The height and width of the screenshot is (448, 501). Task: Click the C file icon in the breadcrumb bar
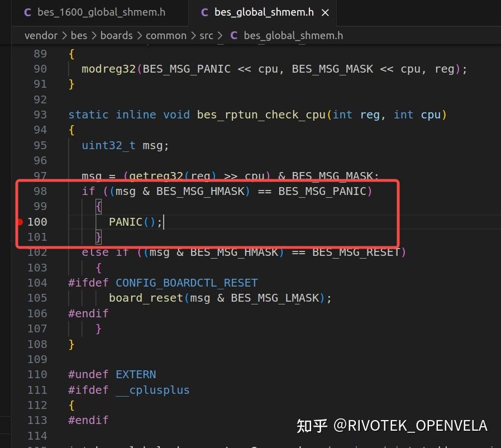point(233,35)
